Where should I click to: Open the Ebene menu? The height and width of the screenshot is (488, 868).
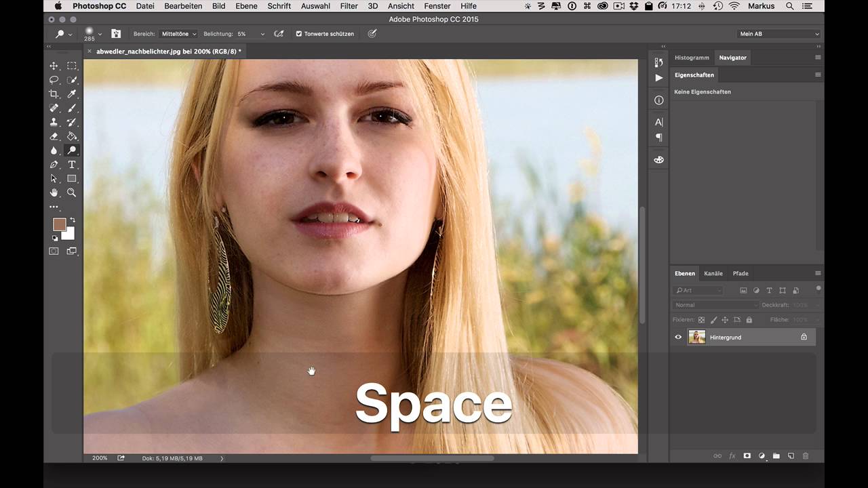246,6
